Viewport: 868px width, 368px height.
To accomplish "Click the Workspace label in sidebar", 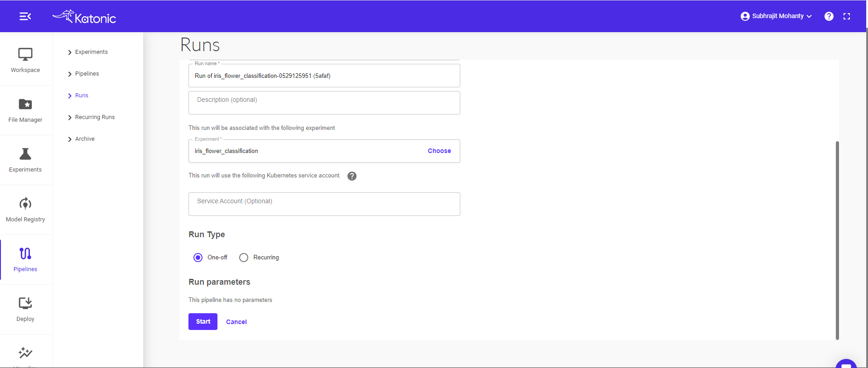I will point(25,70).
